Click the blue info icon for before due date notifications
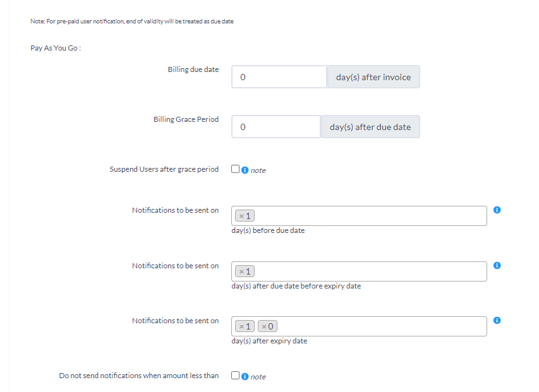Screen dimensions: 539x392 [497, 210]
